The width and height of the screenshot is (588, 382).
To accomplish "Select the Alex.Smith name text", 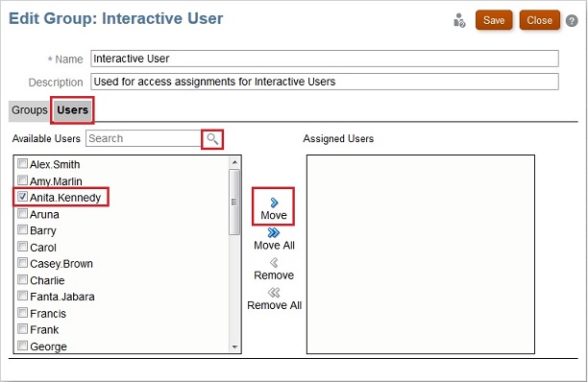I will pyautogui.click(x=55, y=164).
